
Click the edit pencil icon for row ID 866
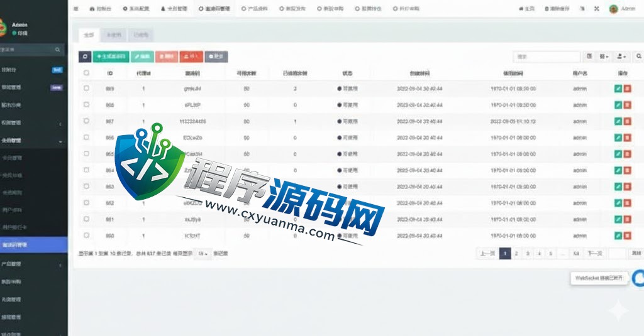(618, 138)
